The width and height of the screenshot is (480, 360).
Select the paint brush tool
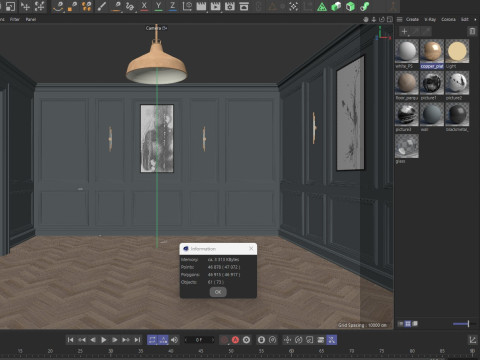(x=102, y=6)
